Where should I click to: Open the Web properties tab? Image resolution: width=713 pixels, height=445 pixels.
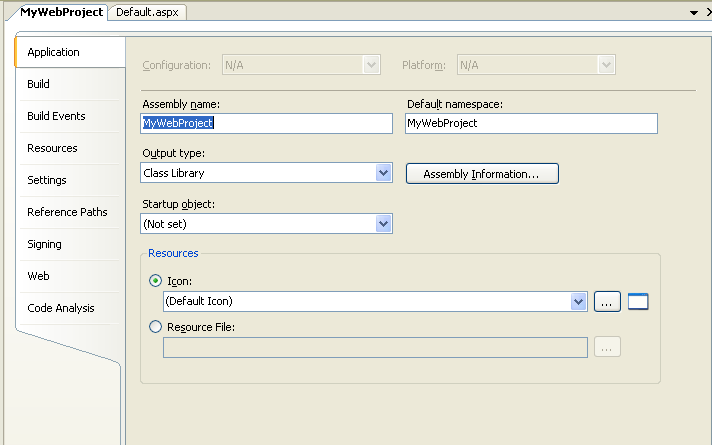point(38,276)
